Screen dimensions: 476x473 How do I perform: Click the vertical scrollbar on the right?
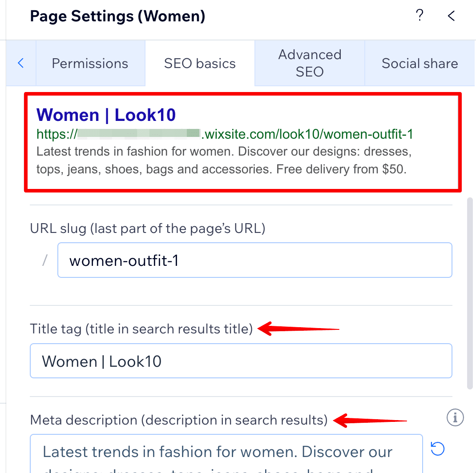(x=470, y=293)
